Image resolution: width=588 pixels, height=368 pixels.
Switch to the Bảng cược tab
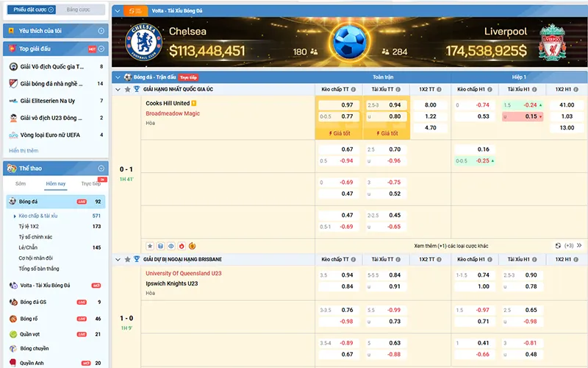coord(79,10)
